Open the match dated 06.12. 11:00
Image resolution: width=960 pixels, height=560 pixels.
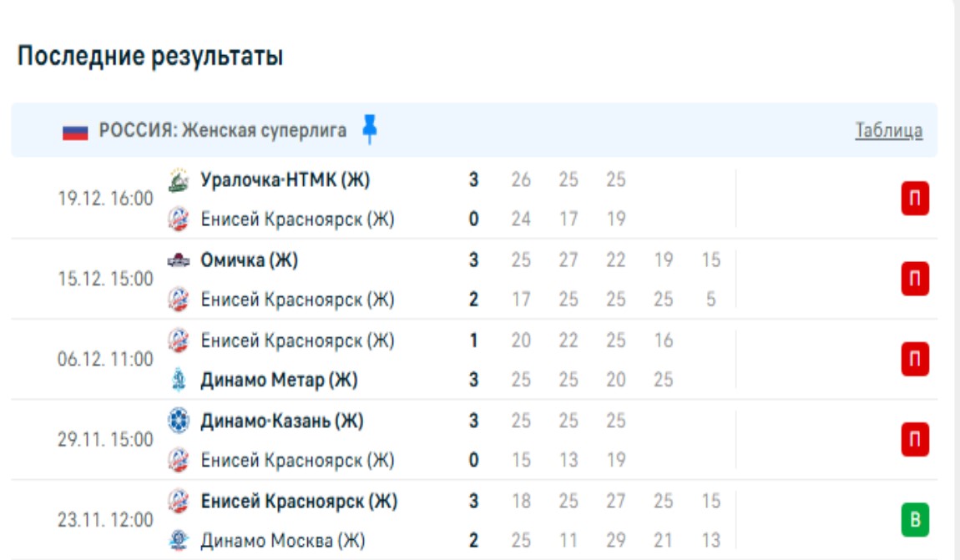[x=105, y=360]
